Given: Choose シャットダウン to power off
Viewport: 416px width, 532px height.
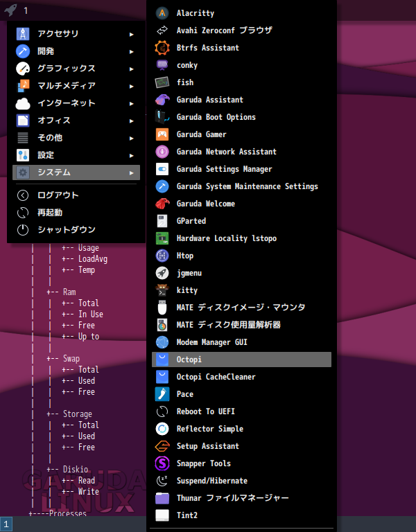Looking at the screenshot, I should (76, 230).
